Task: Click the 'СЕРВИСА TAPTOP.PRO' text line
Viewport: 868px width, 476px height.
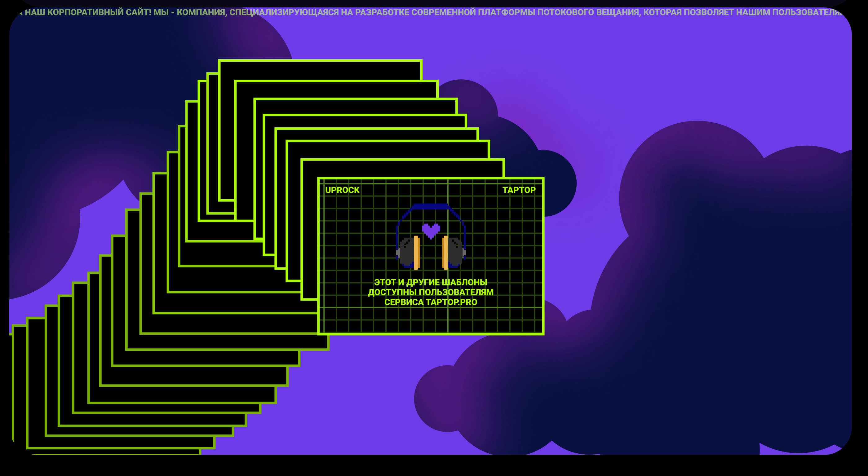Action: (431, 302)
